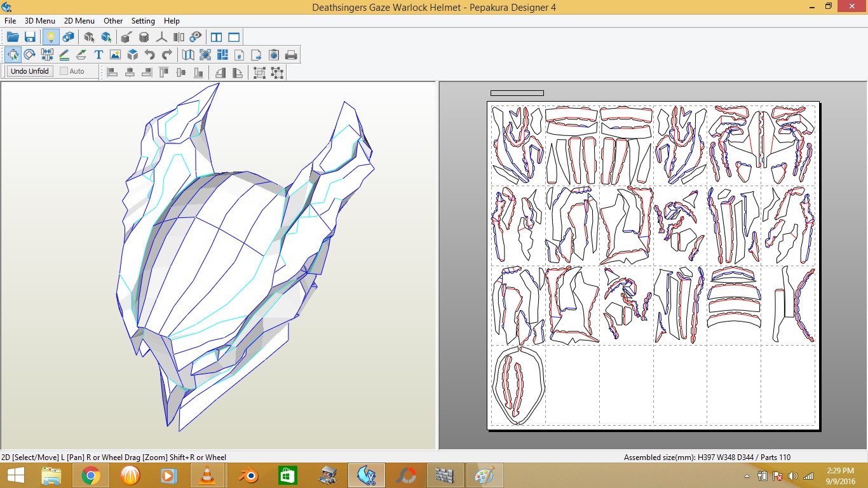Click the Open file folder icon

pos(13,37)
